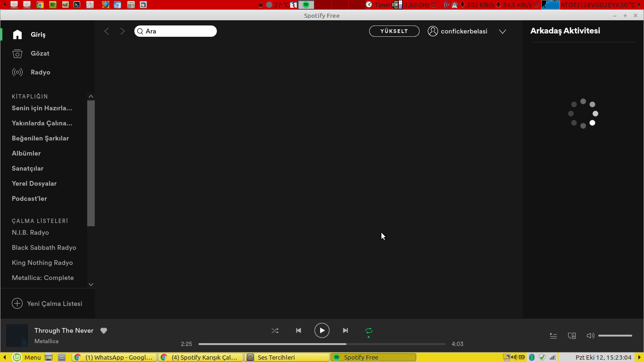Click the show desktop icon in taskbar
Screen dimensions: 644x362
pyautogui.click(x=49, y=357)
